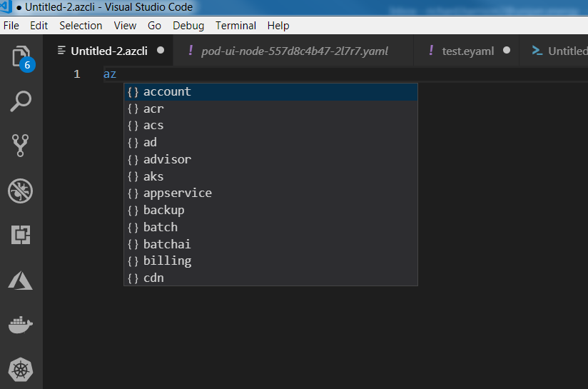This screenshot has width=588, height=389.
Task: Open the Selection menu
Action: (81, 26)
